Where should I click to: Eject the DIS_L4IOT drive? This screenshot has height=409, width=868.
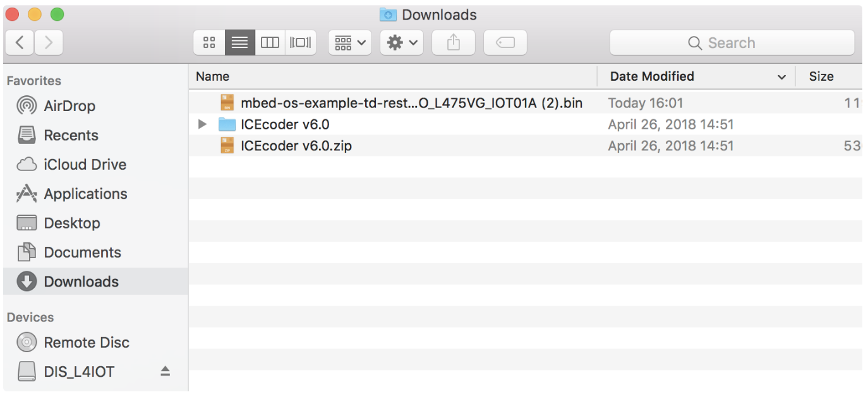tap(165, 372)
